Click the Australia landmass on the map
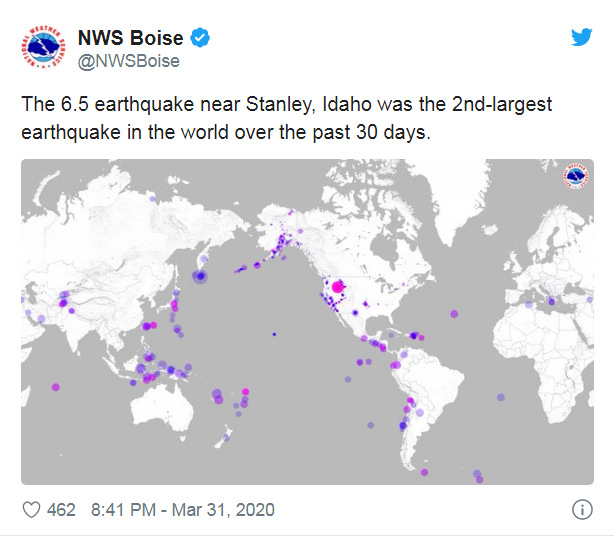Viewport: 614px width, 538px height. (x=163, y=409)
